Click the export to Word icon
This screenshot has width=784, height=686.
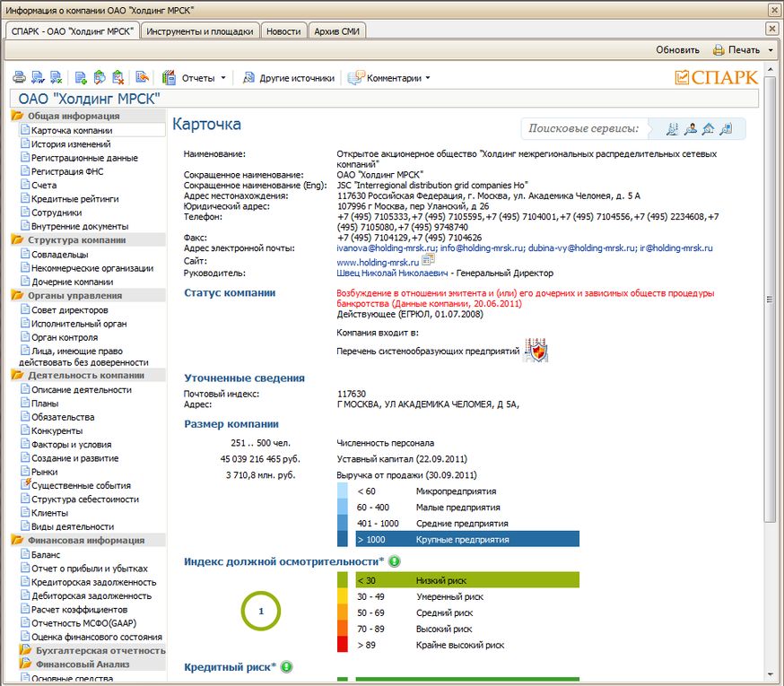pos(37,78)
